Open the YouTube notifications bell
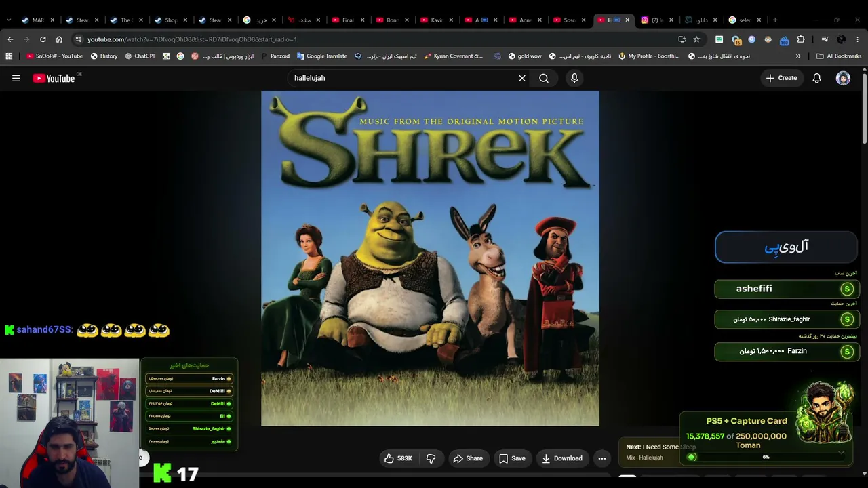Image resolution: width=868 pixels, height=488 pixels. click(817, 78)
